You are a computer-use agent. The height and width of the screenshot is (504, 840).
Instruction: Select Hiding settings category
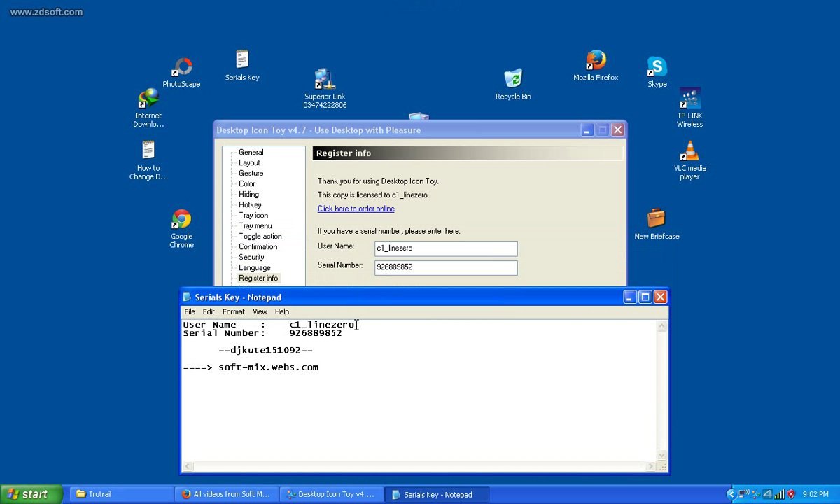coord(248,194)
